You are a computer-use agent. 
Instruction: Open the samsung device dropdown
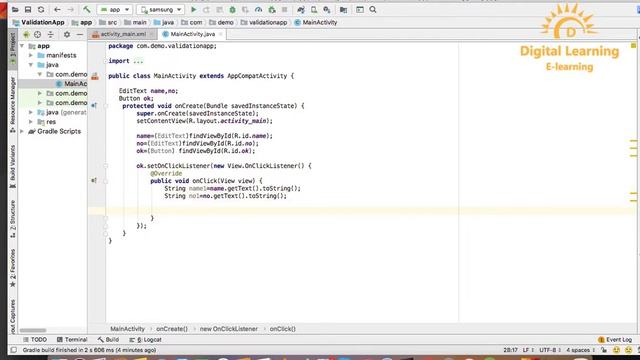pyautogui.click(x=160, y=9)
